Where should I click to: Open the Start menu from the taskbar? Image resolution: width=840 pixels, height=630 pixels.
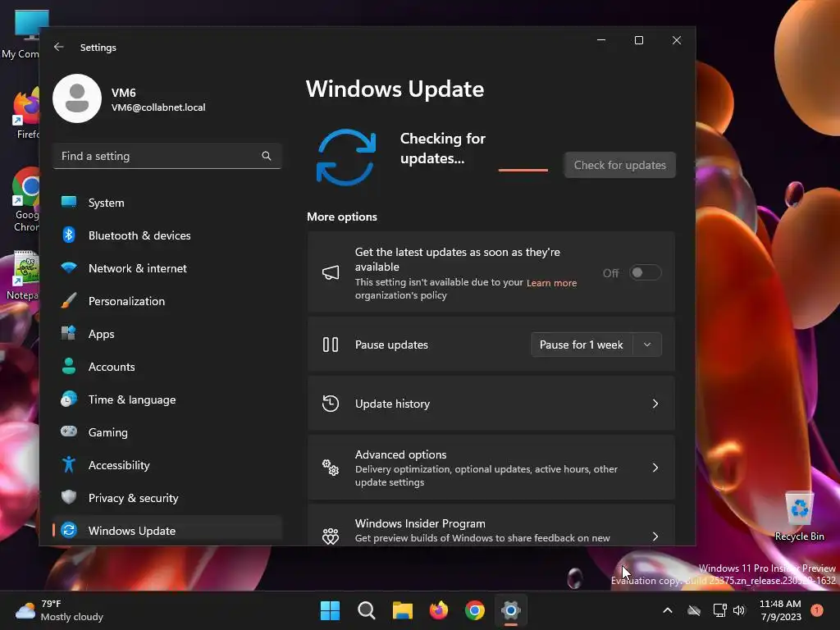pos(330,610)
